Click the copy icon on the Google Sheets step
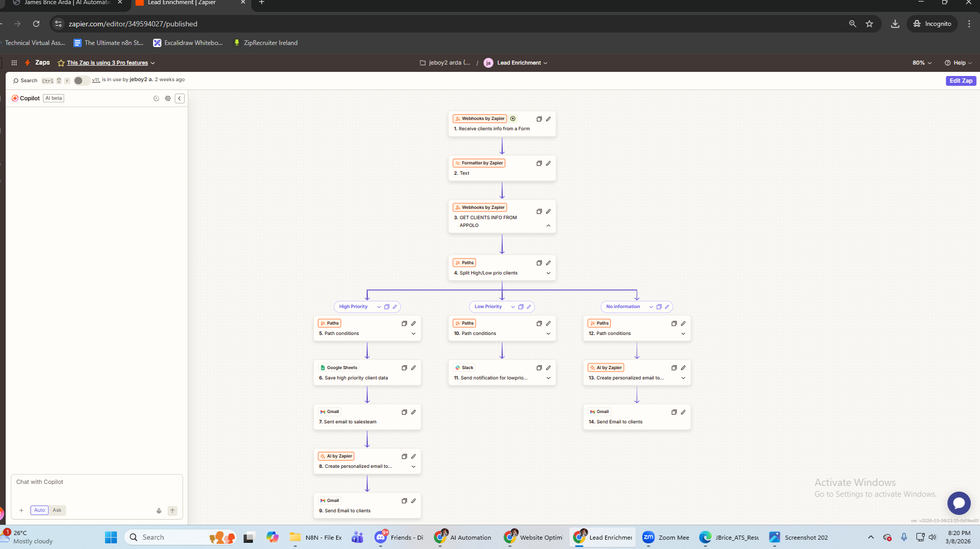980x549 pixels. [x=404, y=368]
